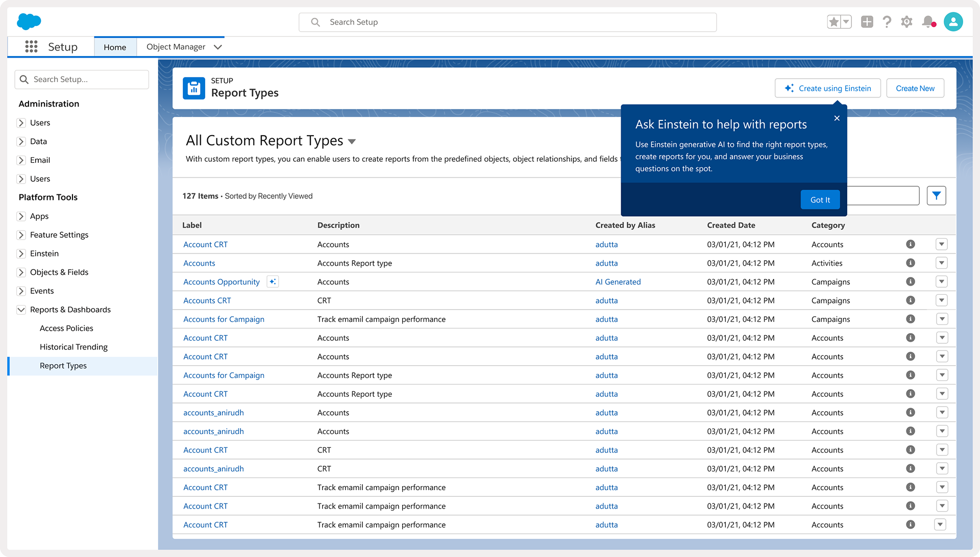Screen dimensions: 980x557
Task: Open the Accounts Opportunity report type link
Action: (x=222, y=282)
